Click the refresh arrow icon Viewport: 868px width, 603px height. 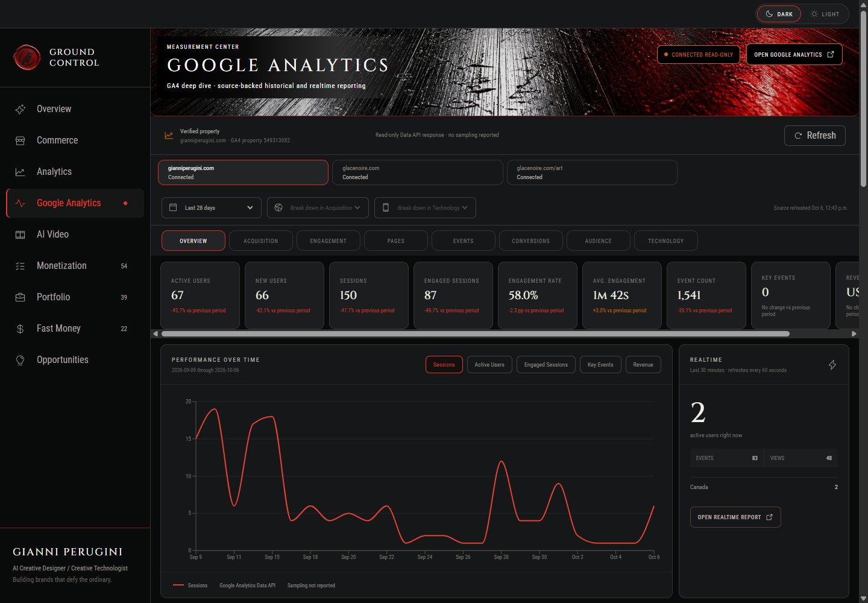(x=798, y=136)
